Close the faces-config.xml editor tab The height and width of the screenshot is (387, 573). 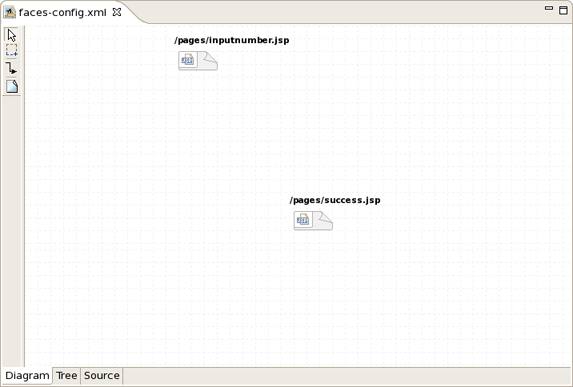(117, 12)
